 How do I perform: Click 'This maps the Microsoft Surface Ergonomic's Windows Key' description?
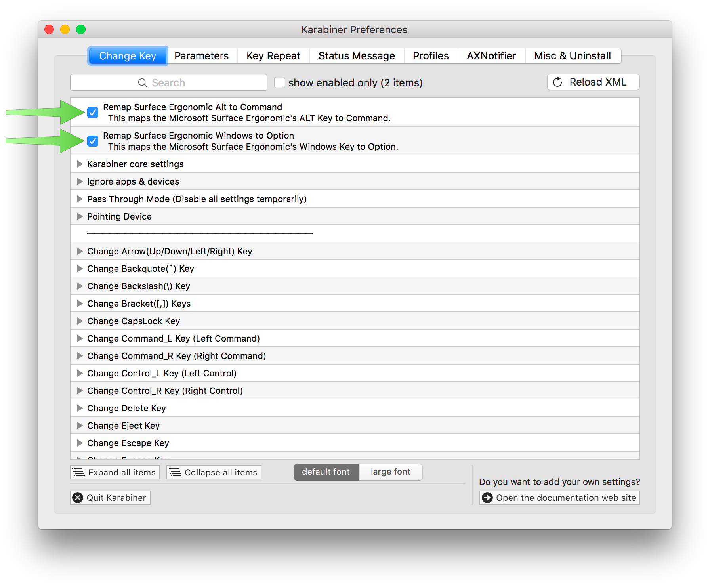point(253,147)
